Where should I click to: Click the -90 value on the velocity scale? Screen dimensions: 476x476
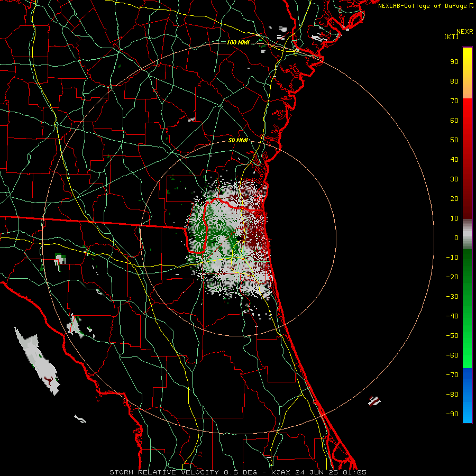pyautogui.click(x=452, y=414)
